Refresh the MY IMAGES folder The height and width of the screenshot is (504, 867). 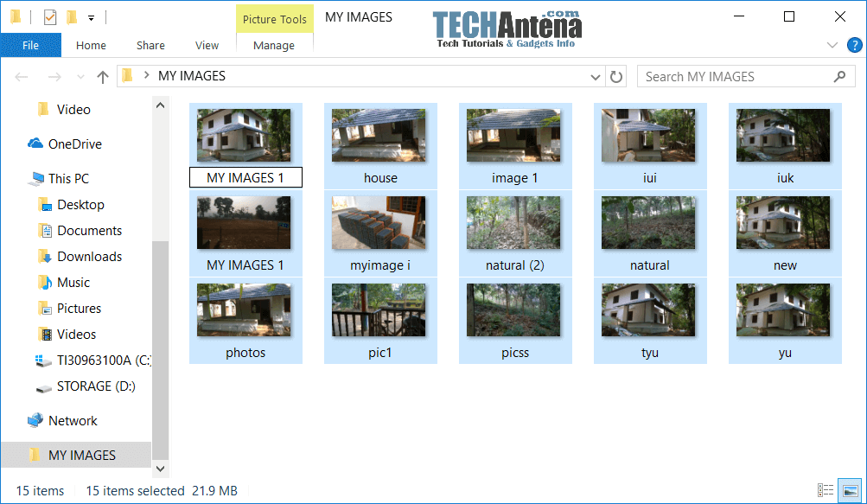pos(616,76)
